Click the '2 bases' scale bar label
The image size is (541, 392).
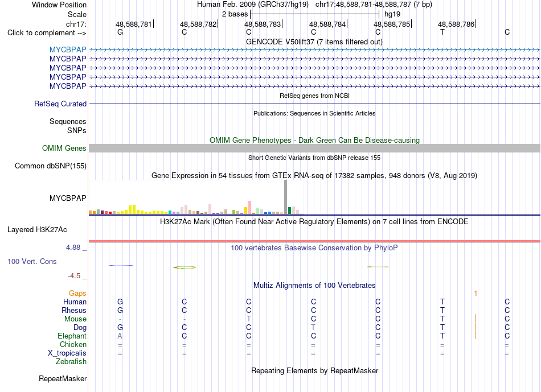235,14
